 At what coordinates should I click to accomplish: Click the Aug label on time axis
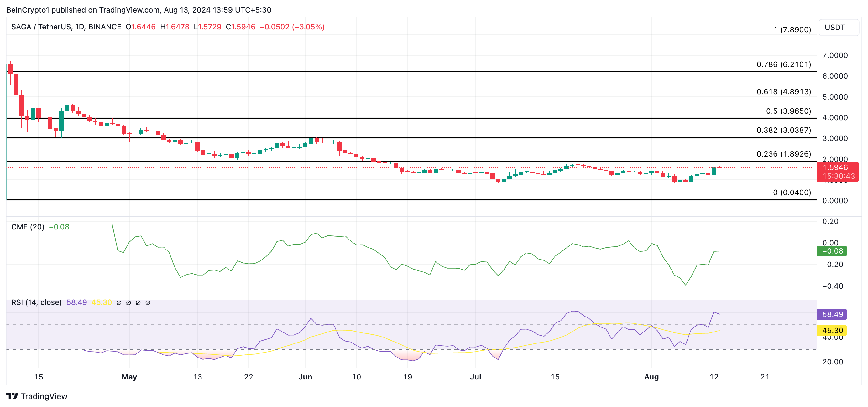pyautogui.click(x=651, y=377)
